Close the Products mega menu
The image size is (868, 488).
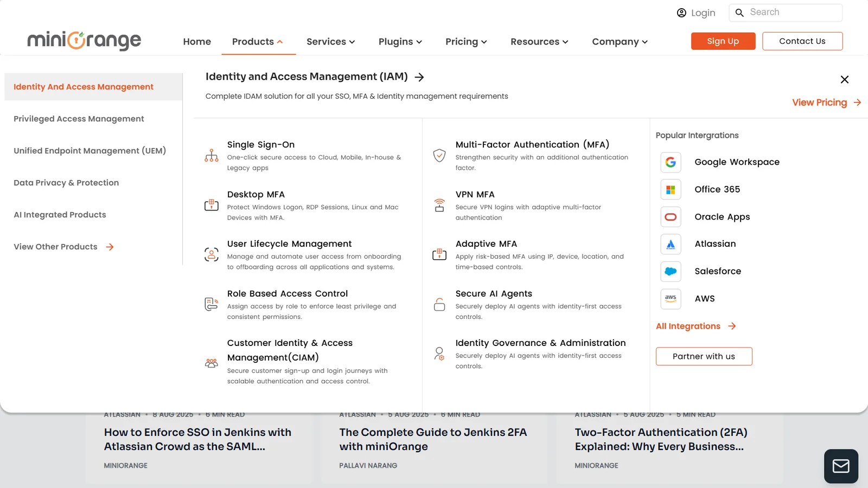[x=845, y=80]
